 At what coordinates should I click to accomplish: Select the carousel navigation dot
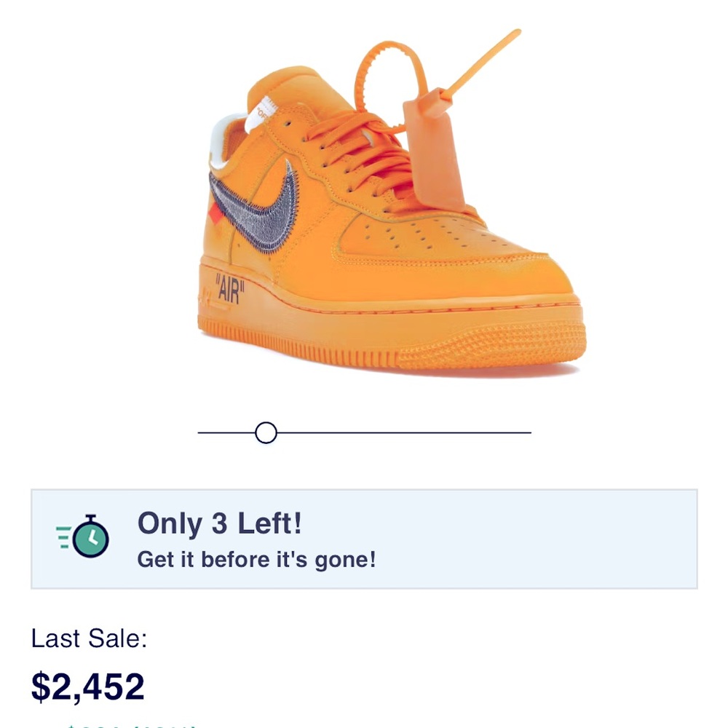click(x=265, y=432)
